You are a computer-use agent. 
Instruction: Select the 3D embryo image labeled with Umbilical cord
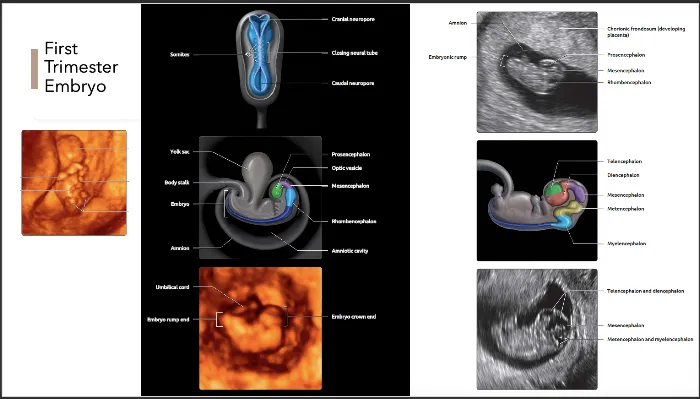[x=260, y=328]
